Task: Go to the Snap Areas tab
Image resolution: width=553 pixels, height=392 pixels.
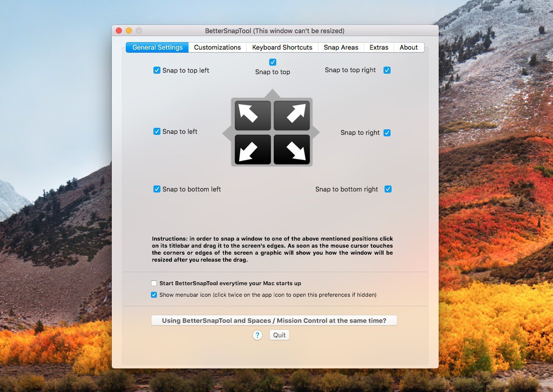Action: coord(341,47)
